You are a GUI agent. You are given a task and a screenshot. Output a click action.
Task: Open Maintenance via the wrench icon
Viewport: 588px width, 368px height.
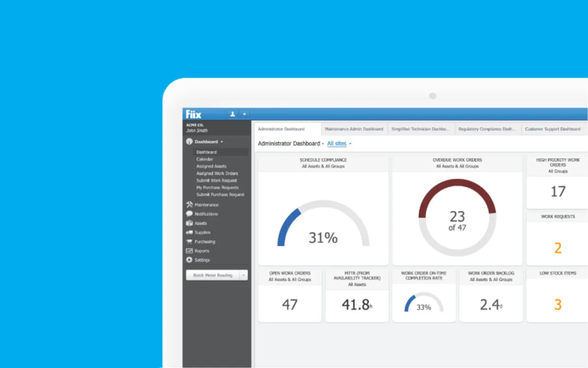(189, 205)
